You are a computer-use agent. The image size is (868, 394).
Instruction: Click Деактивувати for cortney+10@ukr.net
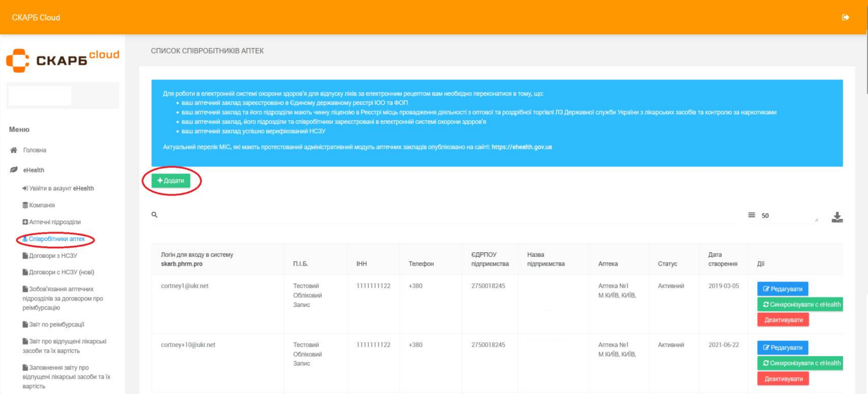(x=783, y=379)
